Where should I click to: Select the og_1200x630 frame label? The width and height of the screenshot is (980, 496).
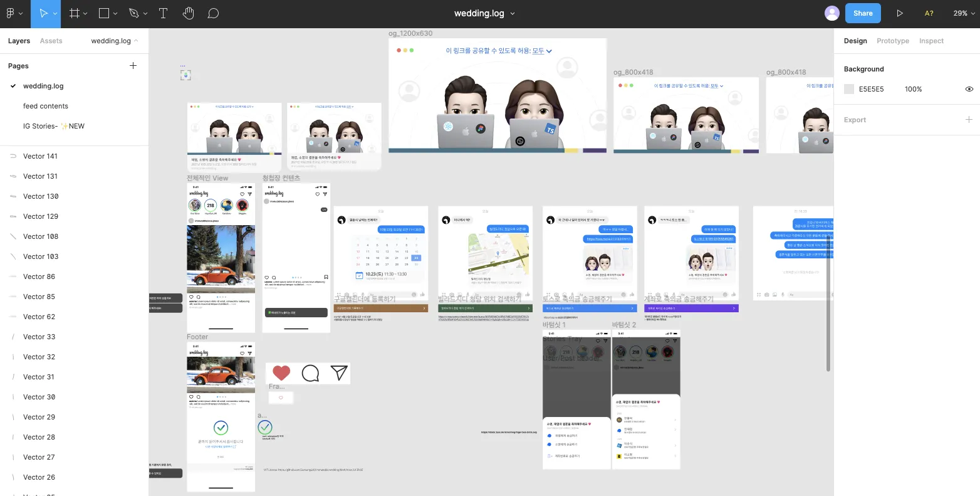pos(410,33)
